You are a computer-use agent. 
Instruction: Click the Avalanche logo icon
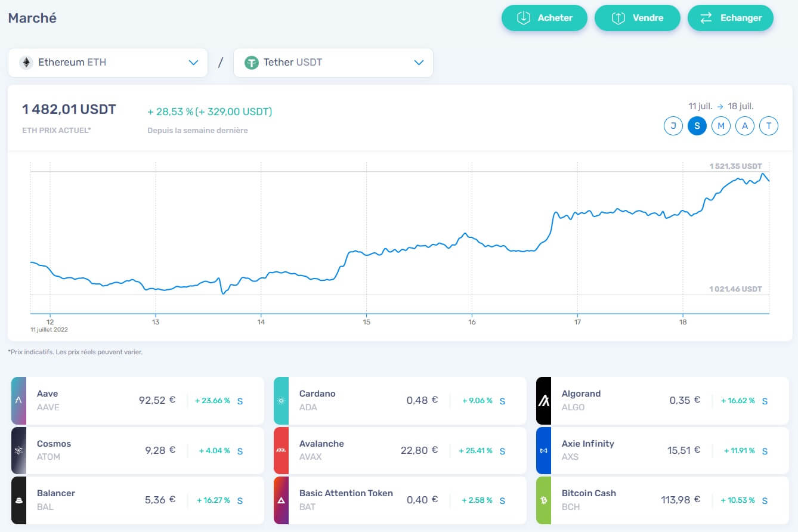(281, 450)
